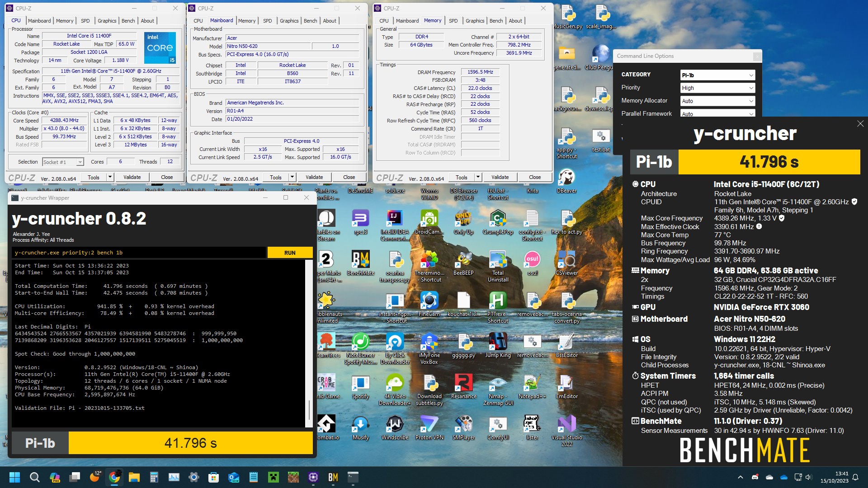Screen dimensions: 868x488
Task: Open About tab in CPU-Z Memory window
Action: pos(515,21)
